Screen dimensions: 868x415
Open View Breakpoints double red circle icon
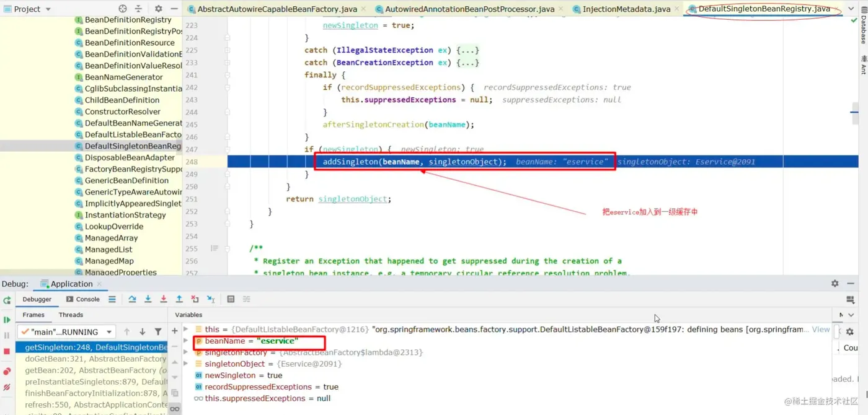click(7, 371)
